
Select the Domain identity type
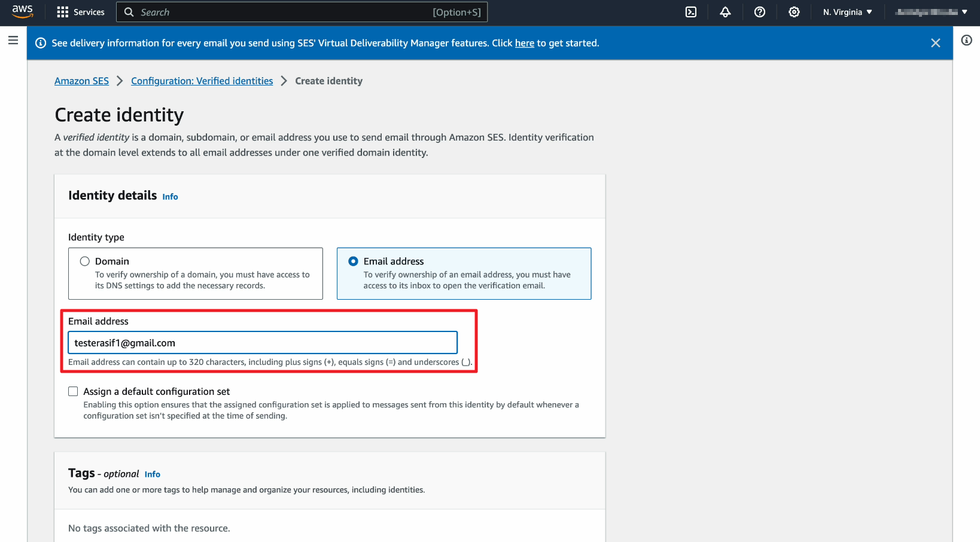(x=85, y=261)
